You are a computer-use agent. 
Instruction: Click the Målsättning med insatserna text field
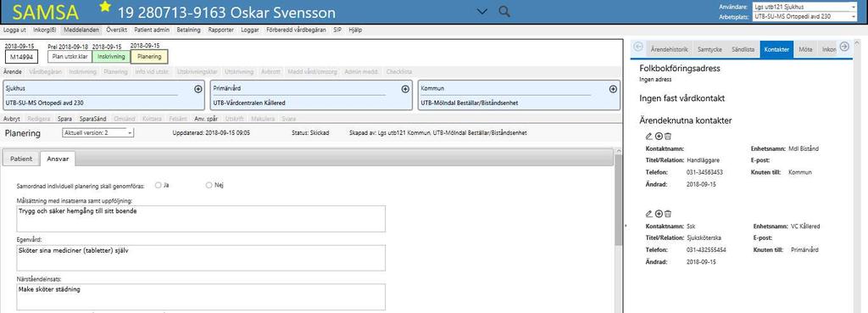[201, 219]
